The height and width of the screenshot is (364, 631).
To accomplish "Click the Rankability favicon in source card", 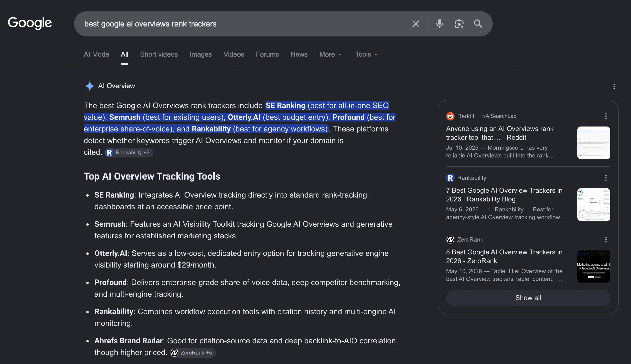I will coord(450,178).
